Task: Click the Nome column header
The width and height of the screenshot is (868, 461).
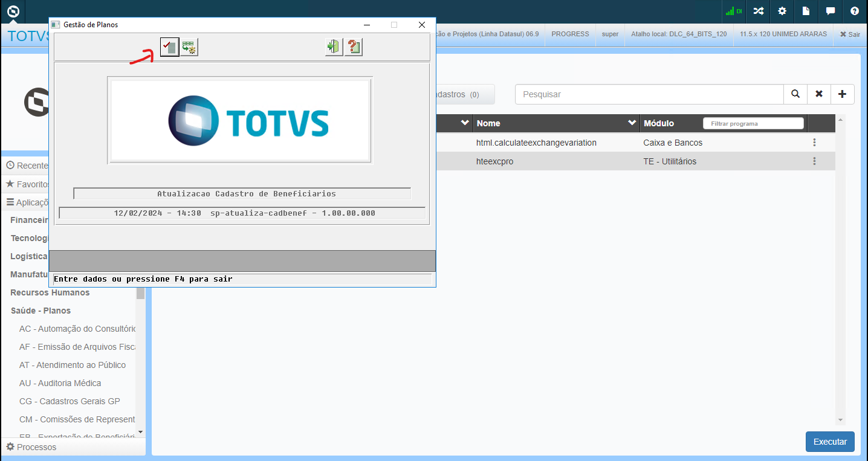Action: point(488,123)
